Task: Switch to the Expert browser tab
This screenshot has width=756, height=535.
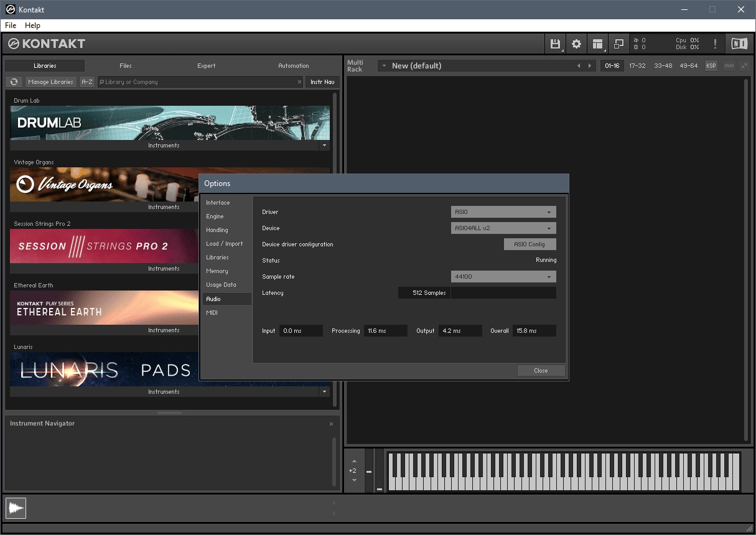Action: click(207, 65)
